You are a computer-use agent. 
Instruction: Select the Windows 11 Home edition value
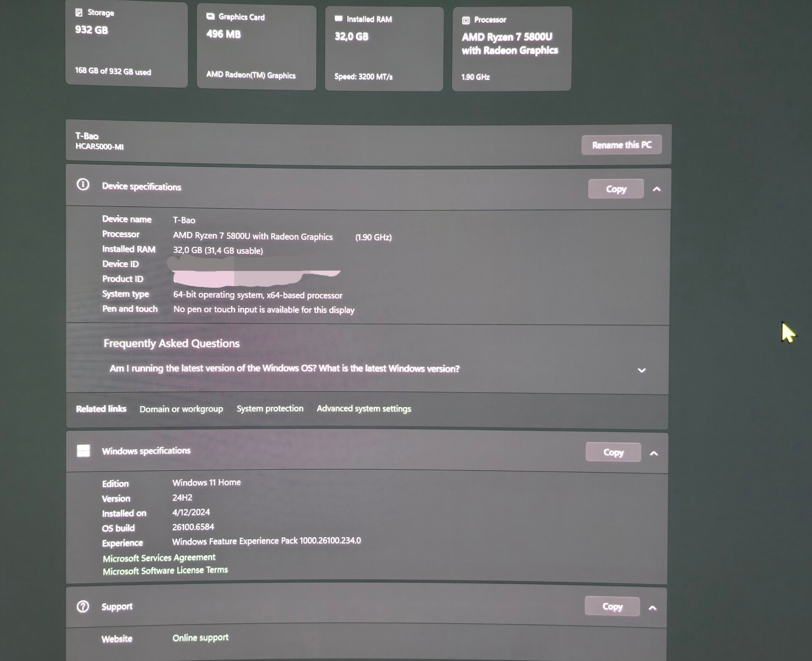pos(206,482)
